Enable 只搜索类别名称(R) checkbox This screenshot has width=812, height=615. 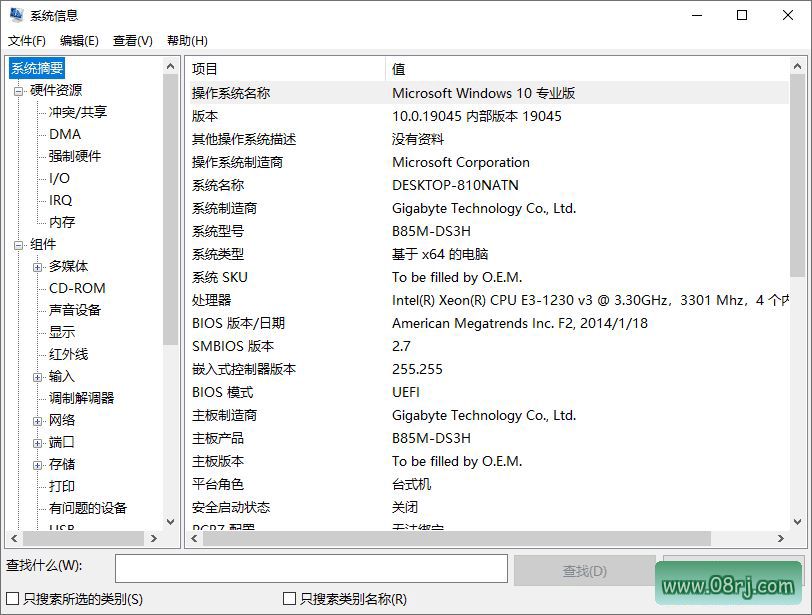(289, 599)
